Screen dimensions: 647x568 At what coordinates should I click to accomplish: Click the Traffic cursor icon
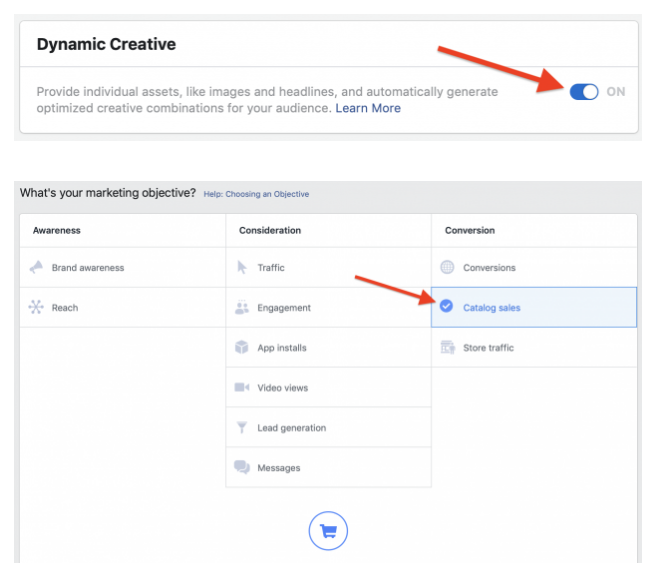242,268
